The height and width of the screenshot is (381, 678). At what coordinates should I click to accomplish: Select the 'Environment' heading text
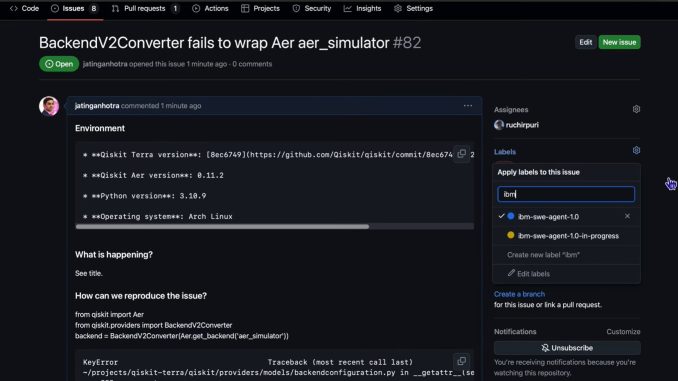pos(100,128)
